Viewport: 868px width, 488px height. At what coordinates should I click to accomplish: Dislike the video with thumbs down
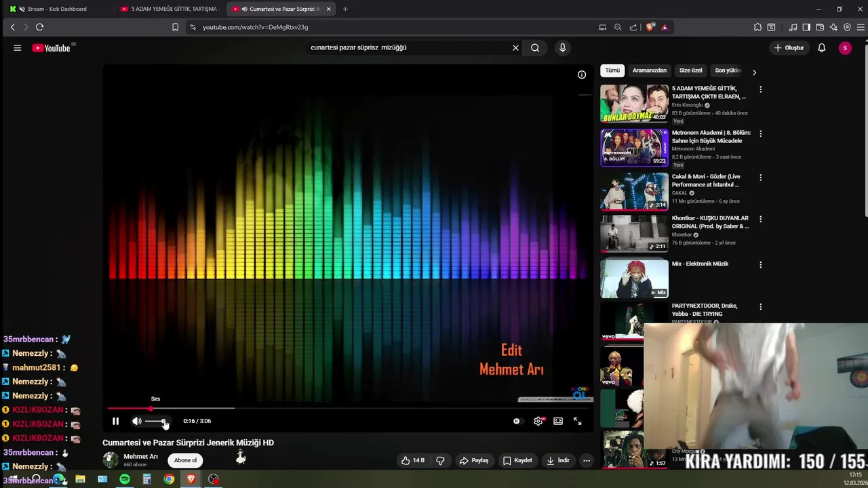(x=440, y=460)
